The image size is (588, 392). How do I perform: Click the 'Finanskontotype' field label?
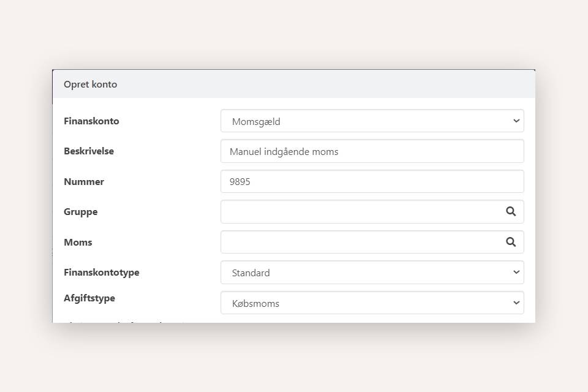point(102,273)
